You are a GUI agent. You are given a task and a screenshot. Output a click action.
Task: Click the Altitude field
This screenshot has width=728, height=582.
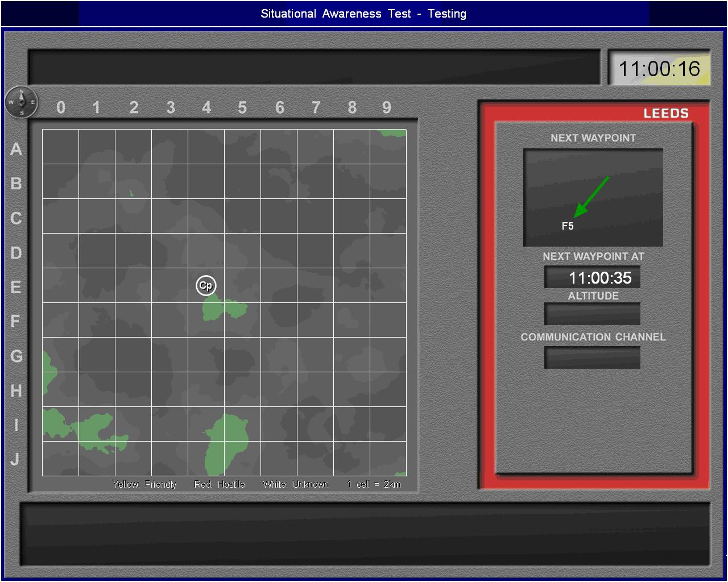(x=592, y=314)
